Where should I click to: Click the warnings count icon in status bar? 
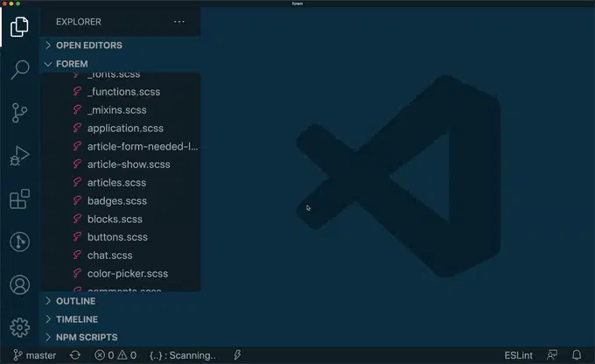pos(127,355)
